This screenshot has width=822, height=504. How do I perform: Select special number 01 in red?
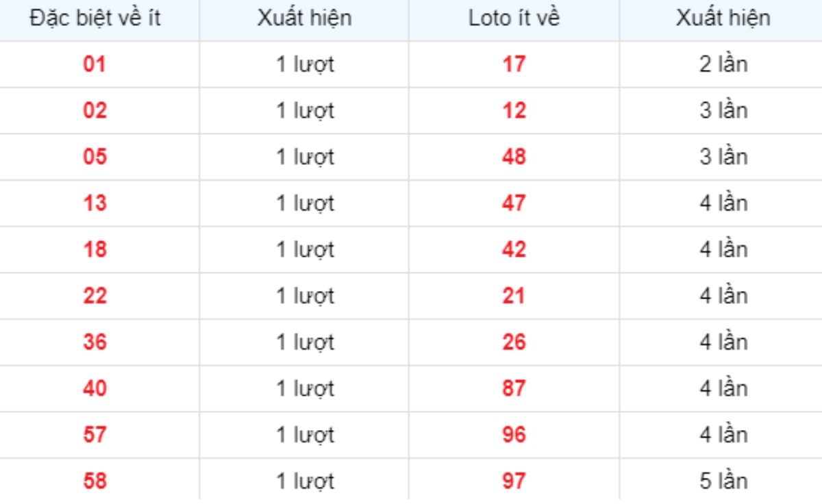(95, 65)
